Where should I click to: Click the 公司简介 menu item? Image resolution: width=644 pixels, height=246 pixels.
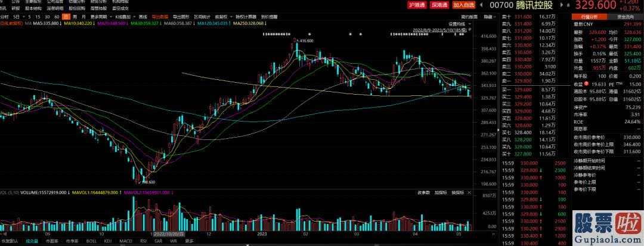click(54, 2)
